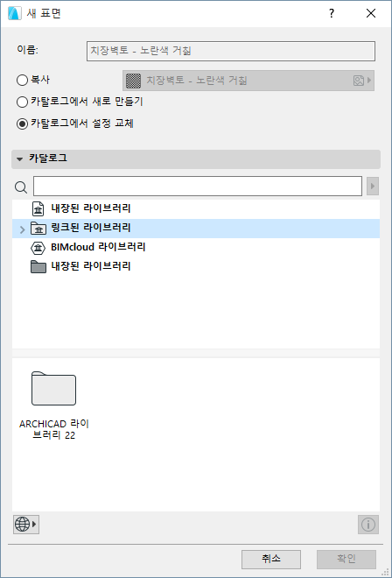Click the 확인 button
Viewport: 392px width, 578px height.
click(346, 560)
